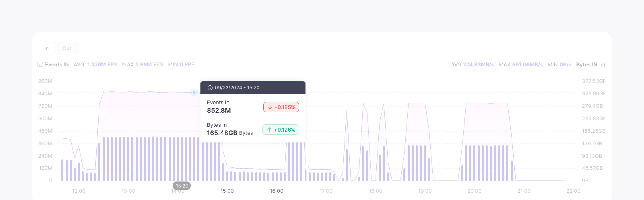
Task: Switch to the In tab
Action: 46,48
